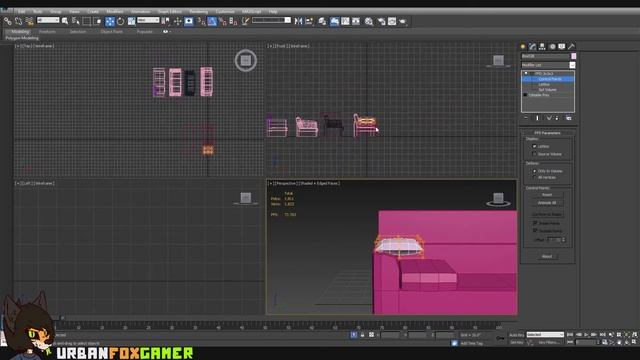
Task: Toggle the Lattice display checkbox
Action: pyautogui.click(x=534, y=146)
